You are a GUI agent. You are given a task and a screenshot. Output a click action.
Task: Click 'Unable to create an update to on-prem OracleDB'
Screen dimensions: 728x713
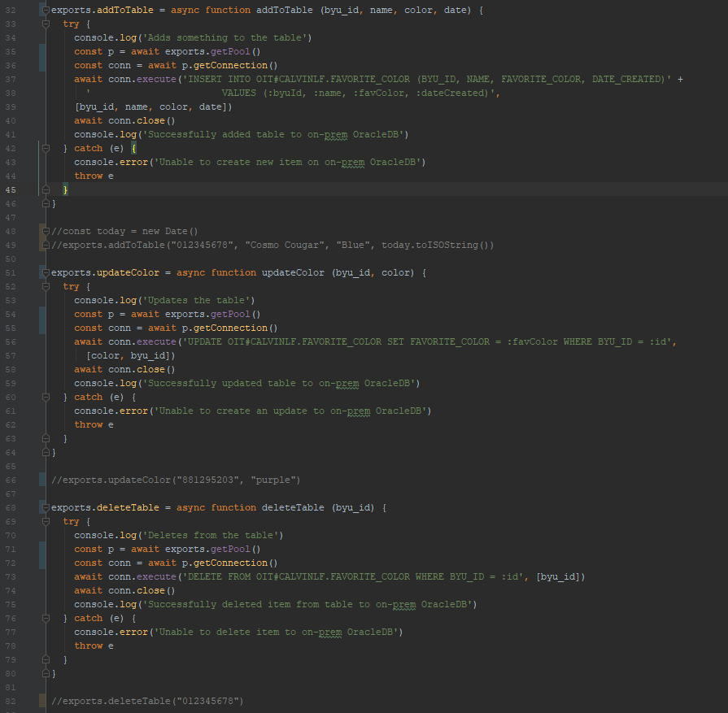click(x=290, y=411)
